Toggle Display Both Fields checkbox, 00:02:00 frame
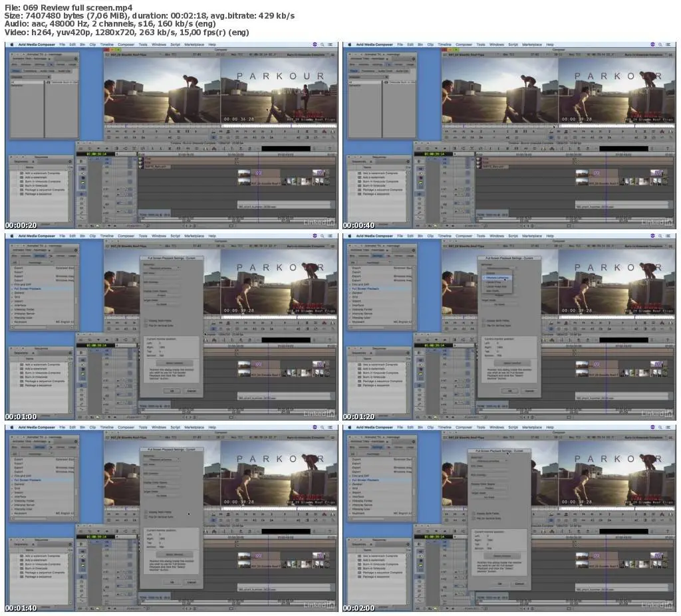The width and height of the screenshot is (681, 616). 474,514
